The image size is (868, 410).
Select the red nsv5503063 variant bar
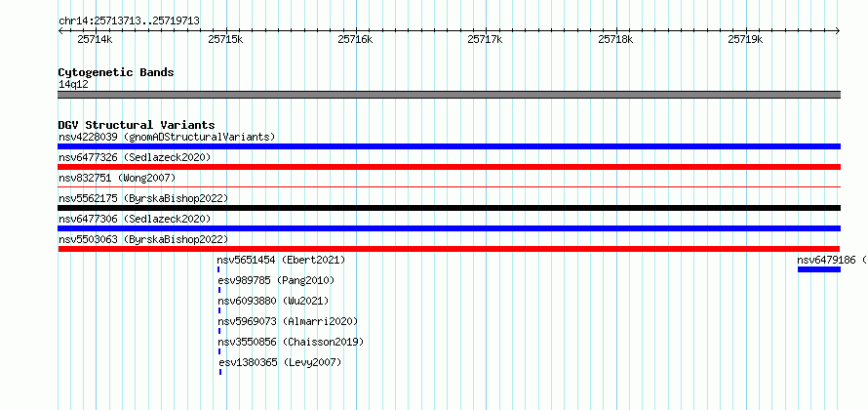[x=449, y=249]
